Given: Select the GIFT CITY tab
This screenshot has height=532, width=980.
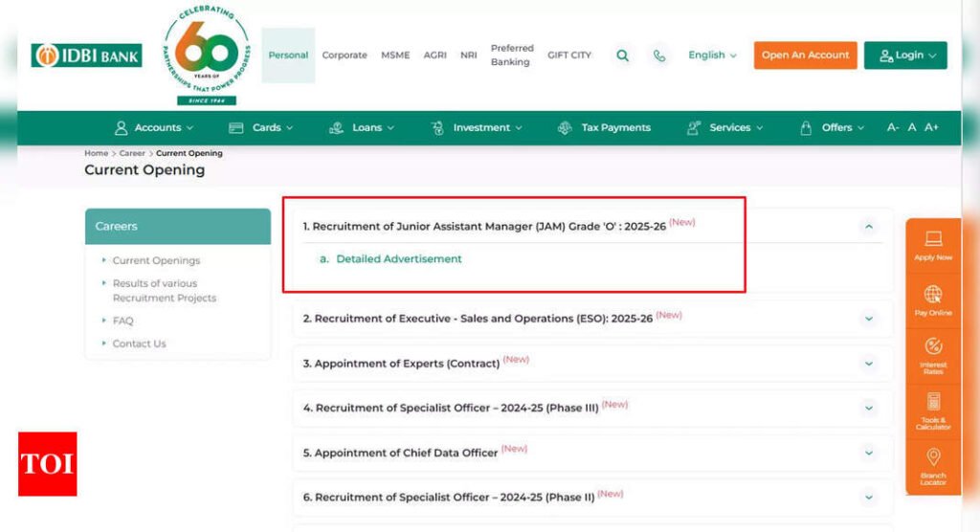Looking at the screenshot, I should (x=569, y=55).
